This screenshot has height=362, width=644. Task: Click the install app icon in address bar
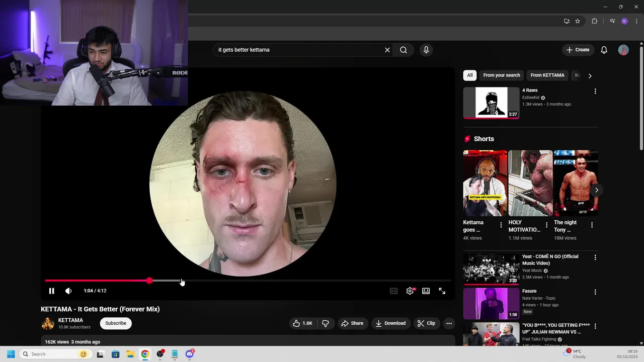tap(567, 21)
